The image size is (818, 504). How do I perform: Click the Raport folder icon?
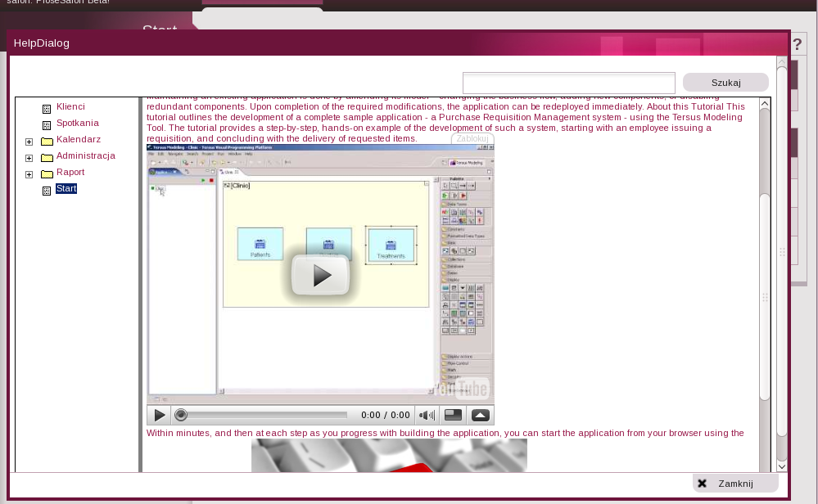pyautogui.click(x=47, y=174)
